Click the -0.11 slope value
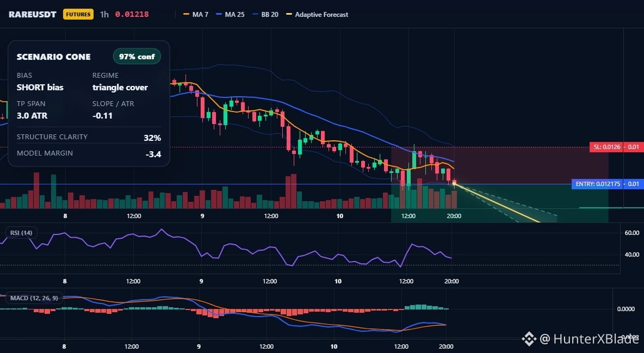 click(x=102, y=115)
